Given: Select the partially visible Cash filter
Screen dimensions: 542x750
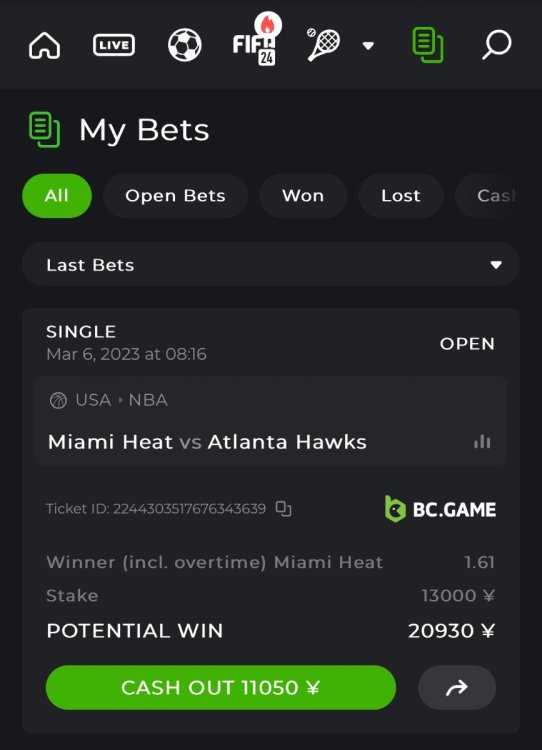Looking at the screenshot, I should (488, 196).
